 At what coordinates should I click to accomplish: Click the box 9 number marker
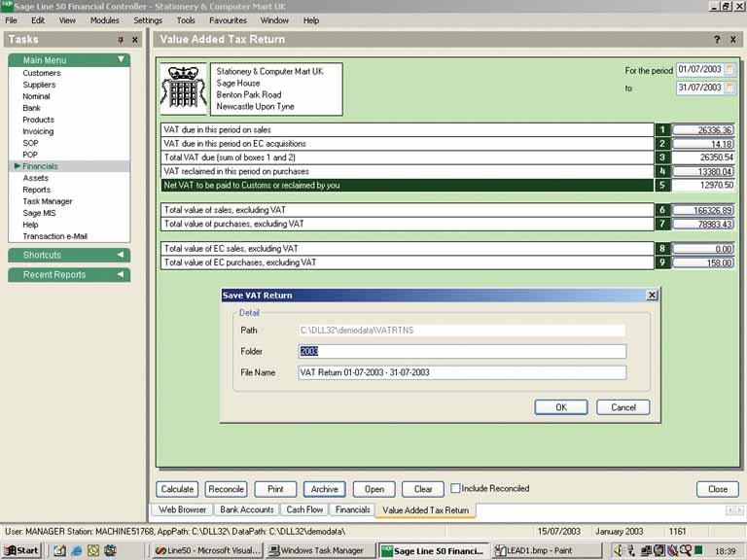(662, 262)
